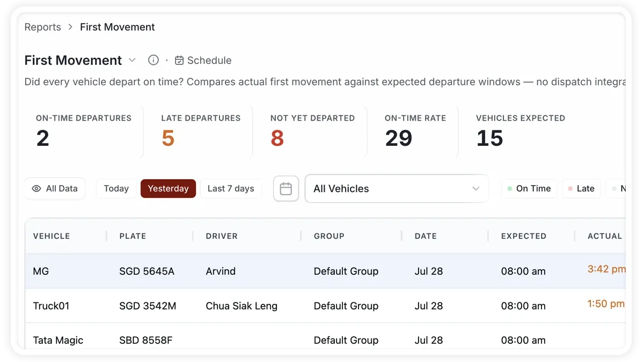Click plate SGD 5645A

click(147, 271)
